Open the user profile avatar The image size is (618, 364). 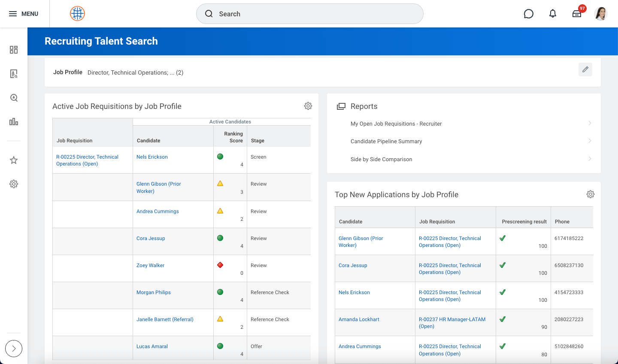coord(600,14)
